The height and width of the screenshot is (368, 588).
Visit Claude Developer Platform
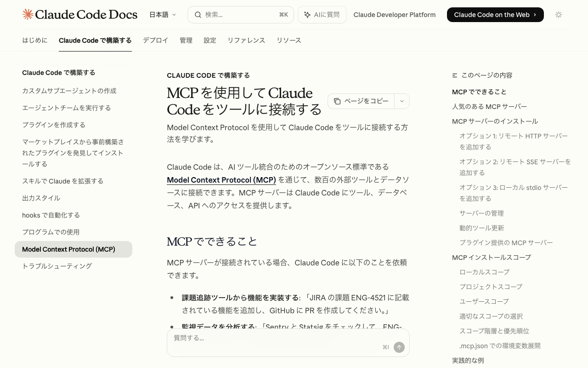click(394, 14)
